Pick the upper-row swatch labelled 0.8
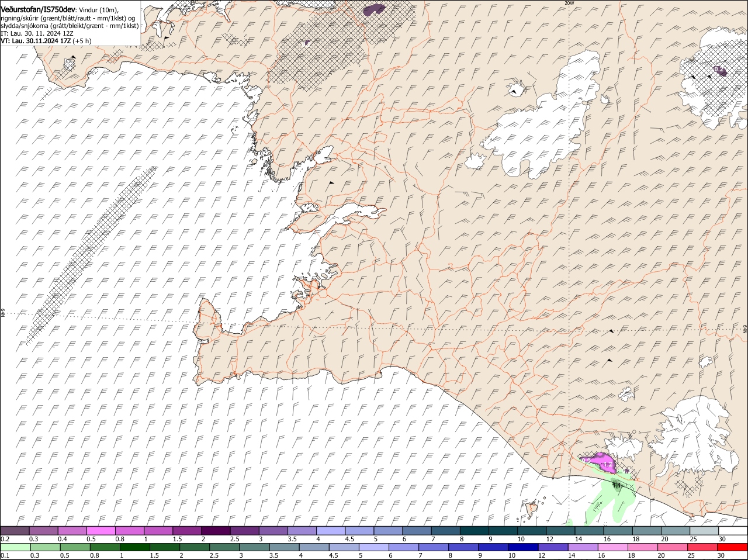The image size is (748, 560). point(129,531)
